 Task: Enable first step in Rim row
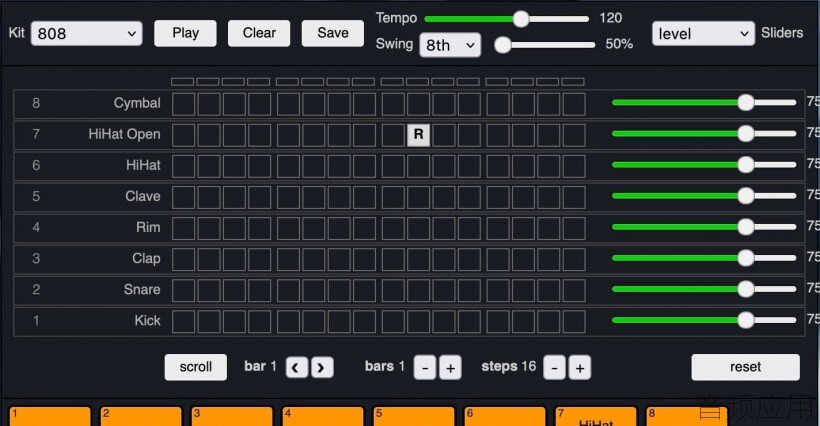184,227
